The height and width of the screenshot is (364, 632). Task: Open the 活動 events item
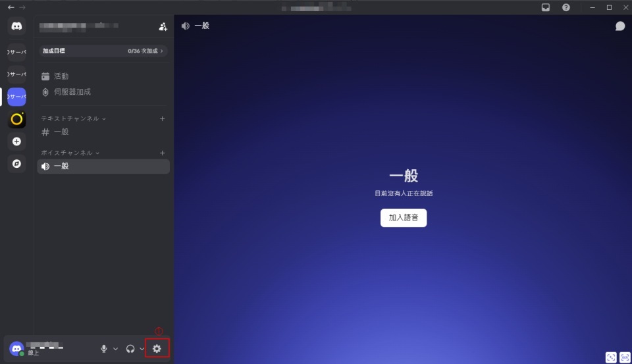point(61,76)
